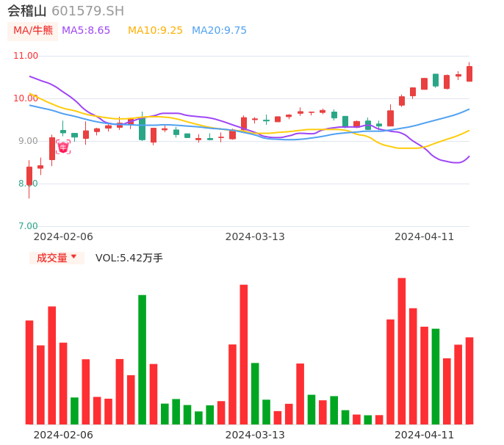Click the pink bull (牛) marker icon
Screen dimensions: 504x445
(x=63, y=147)
